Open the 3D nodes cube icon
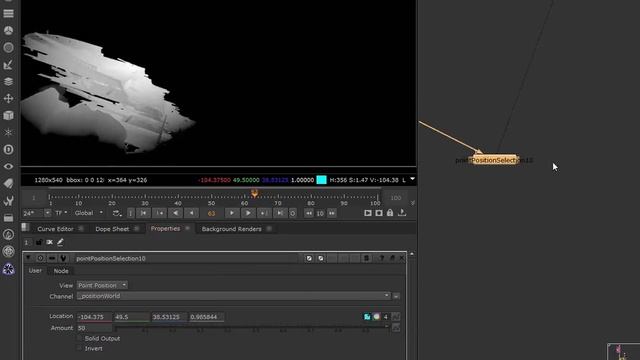Screen dimensions: 640x360 pyautogui.click(x=8, y=116)
